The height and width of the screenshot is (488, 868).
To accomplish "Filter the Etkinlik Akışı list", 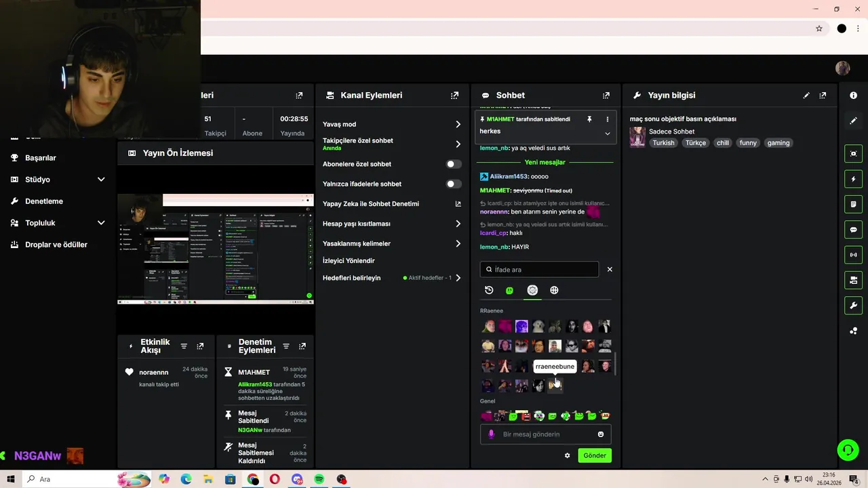I will [x=184, y=346].
